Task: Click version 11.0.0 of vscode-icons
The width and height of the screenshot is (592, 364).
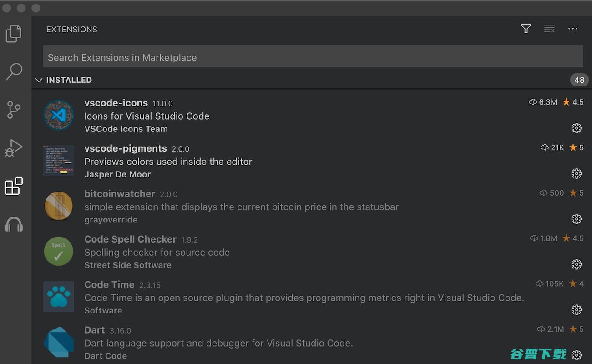Action: click(x=163, y=104)
